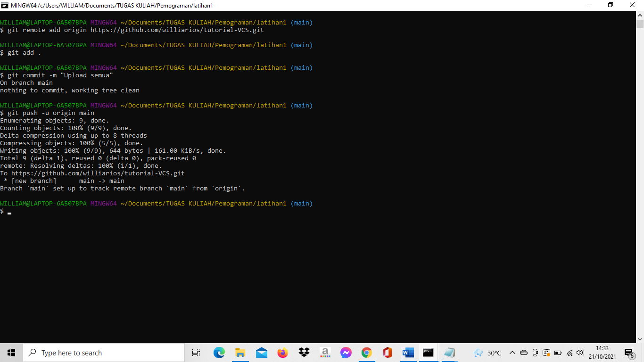Open Dropbox from the taskbar
Viewport: 644px width, 362px height.
coord(304,353)
